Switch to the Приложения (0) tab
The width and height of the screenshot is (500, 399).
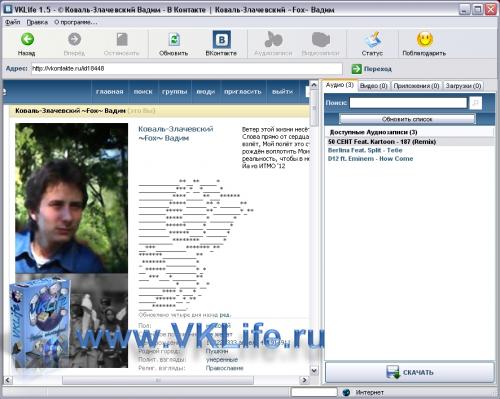point(416,86)
